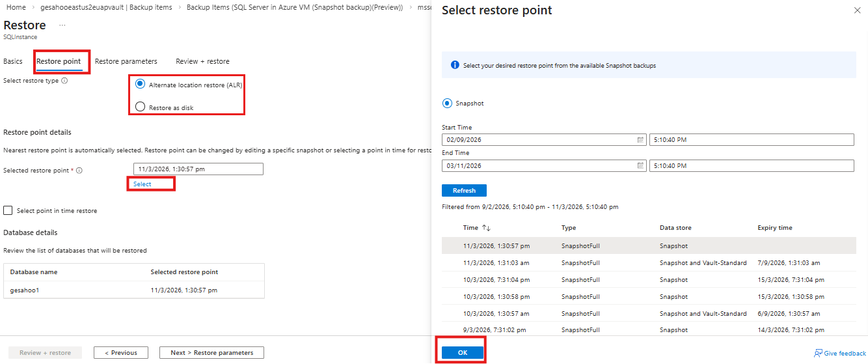Select row 9/3/2026, 7:31:02 pm restore point
Viewport: 868px width, 364px height.
(649, 330)
